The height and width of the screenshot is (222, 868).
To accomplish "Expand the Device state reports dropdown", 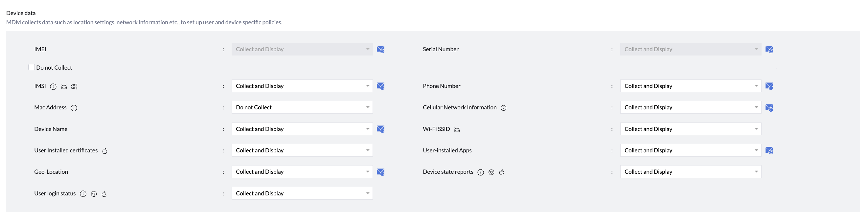I will coord(690,172).
